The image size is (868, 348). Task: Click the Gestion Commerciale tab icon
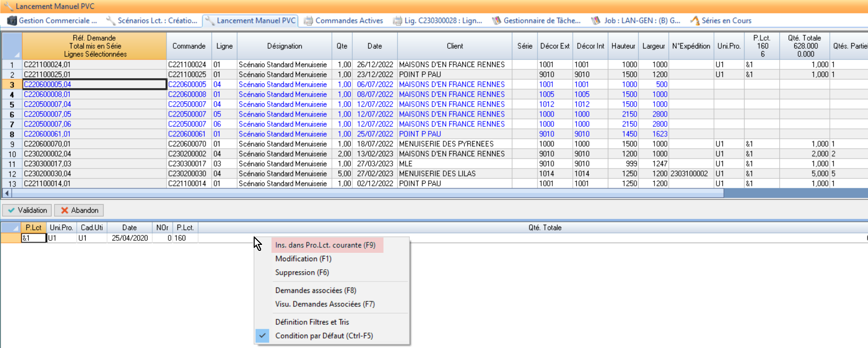coord(12,21)
